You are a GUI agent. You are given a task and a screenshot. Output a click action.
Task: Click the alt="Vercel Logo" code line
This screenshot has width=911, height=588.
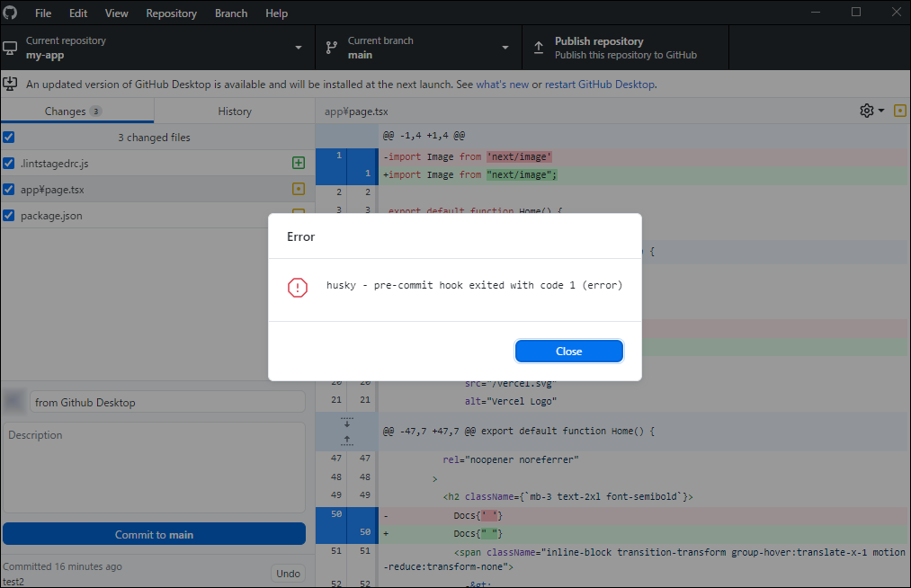tap(510, 401)
